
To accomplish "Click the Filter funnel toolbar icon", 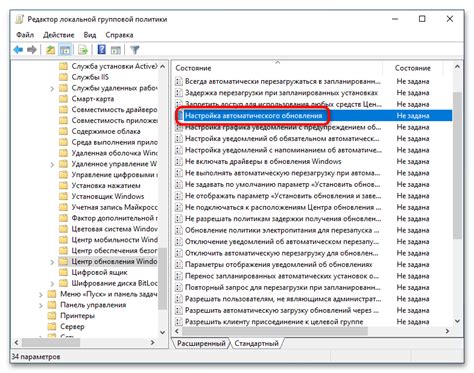I will click(135, 50).
